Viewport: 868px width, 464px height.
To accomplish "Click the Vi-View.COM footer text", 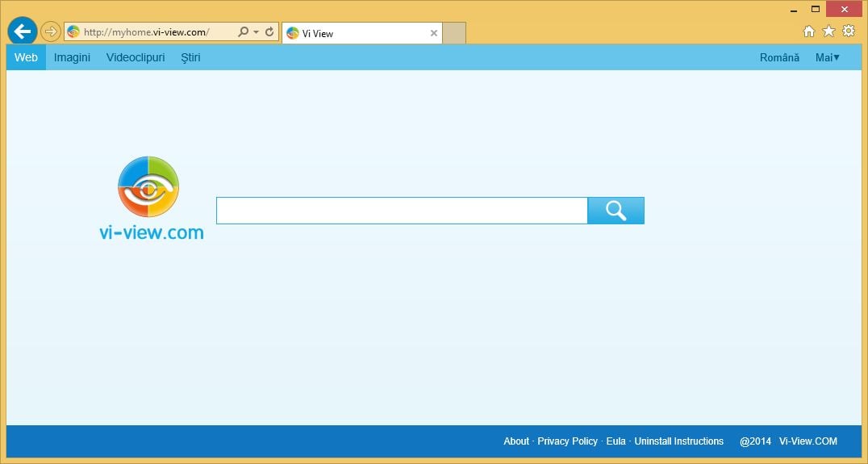I will click(807, 441).
